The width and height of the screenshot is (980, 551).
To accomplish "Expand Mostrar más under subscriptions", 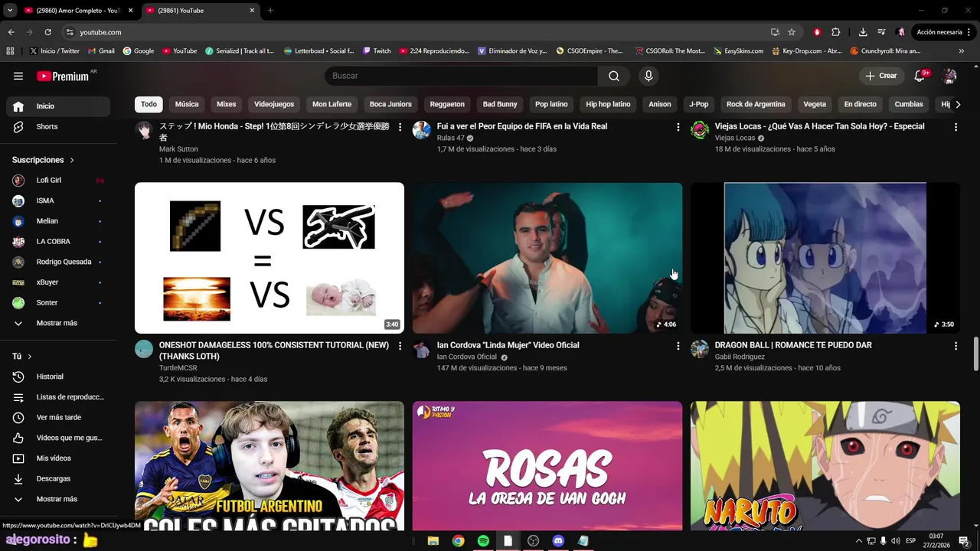I will point(58,323).
